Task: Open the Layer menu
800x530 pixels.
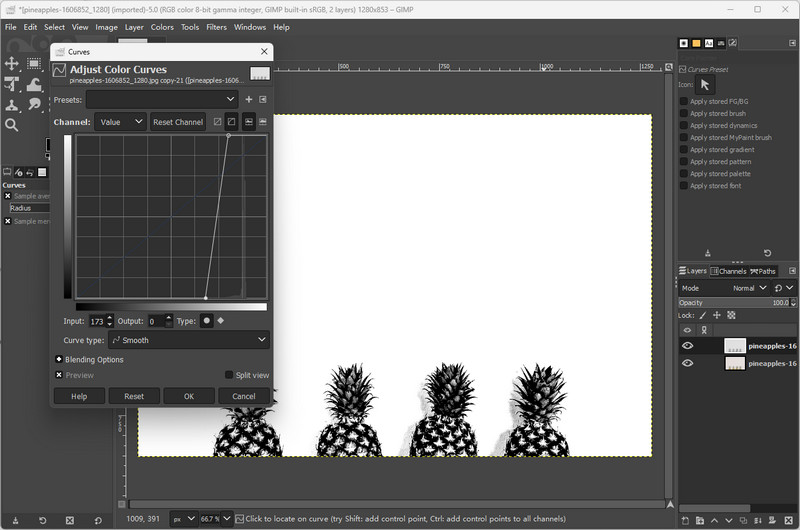Action: click(134, 27)
